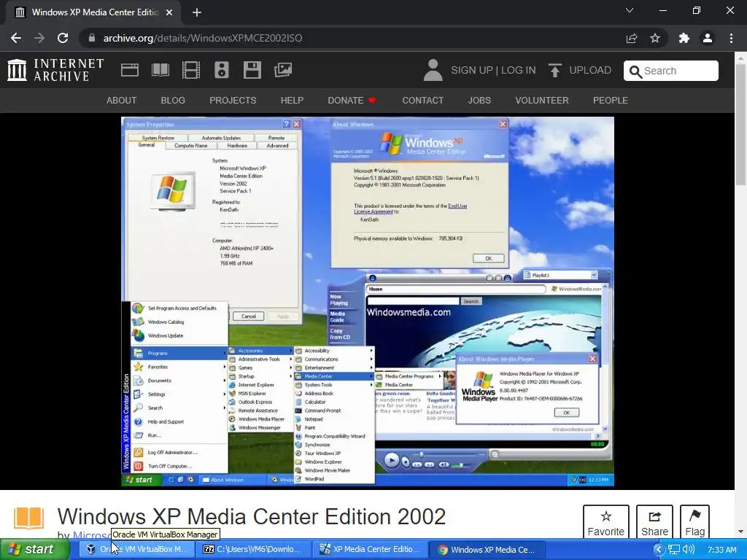View site information lock icon

(x=91, y=38)
